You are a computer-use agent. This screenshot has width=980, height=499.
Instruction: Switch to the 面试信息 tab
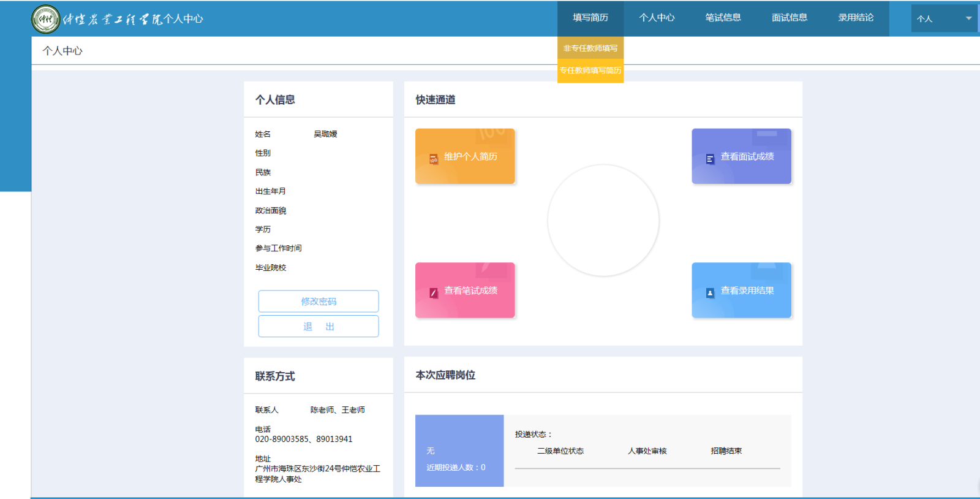coord(789,18)
